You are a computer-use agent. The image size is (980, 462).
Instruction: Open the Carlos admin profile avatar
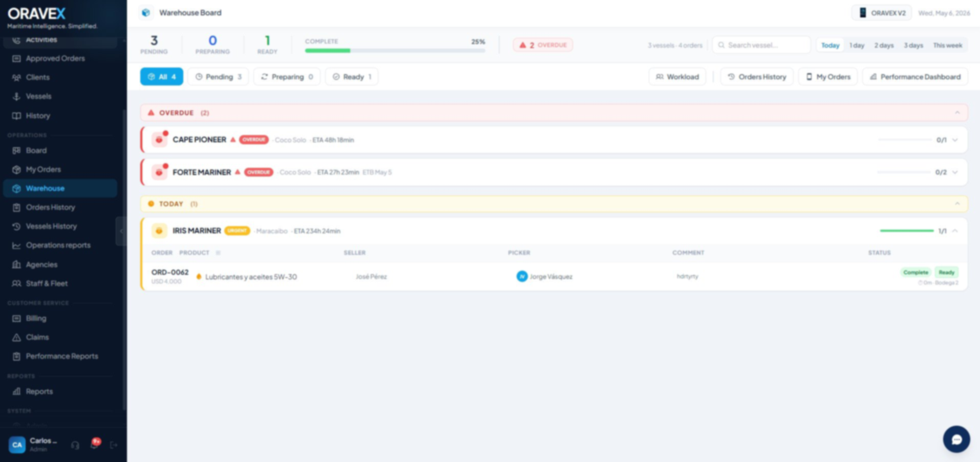coord(17,445)
